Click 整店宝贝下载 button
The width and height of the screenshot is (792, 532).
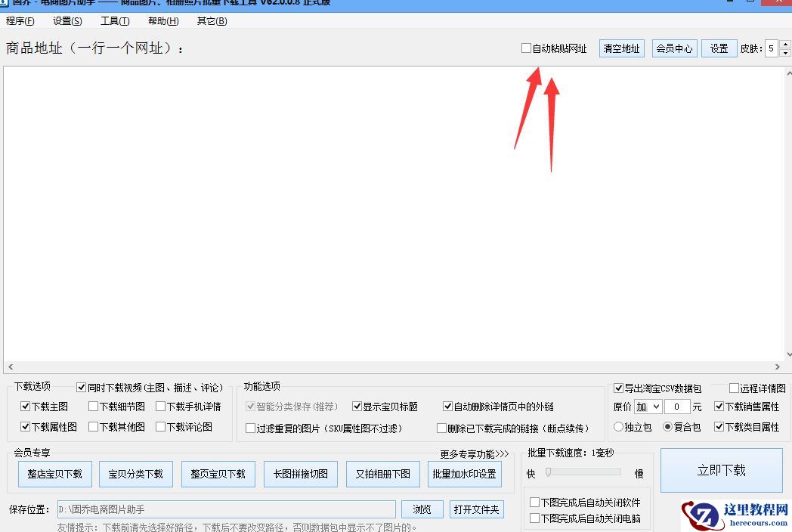(x=55, y=474)
